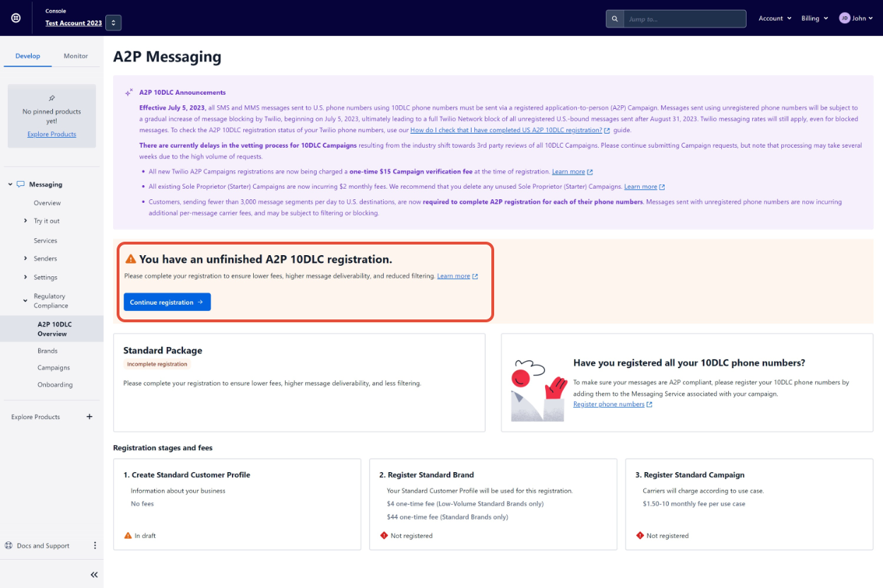Collapse the sidebar with double-chevron icon

(x=94, y=575)
